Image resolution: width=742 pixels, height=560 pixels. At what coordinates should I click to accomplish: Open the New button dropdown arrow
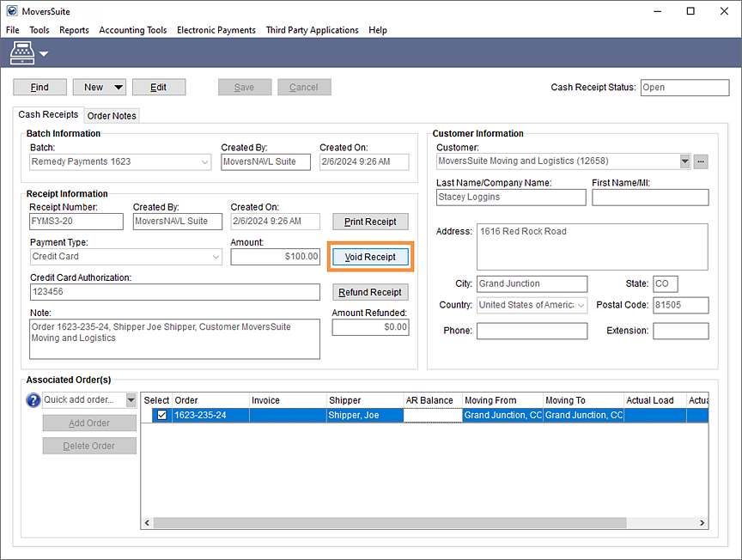tap(116, 87)
